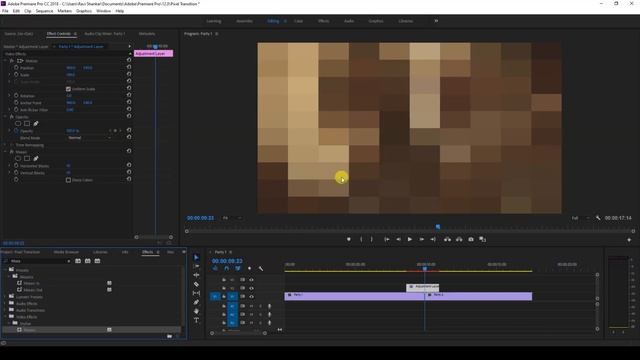Go to Out point in program monitor
Viewport: 640px width, 360px height.
pos(433,239)
